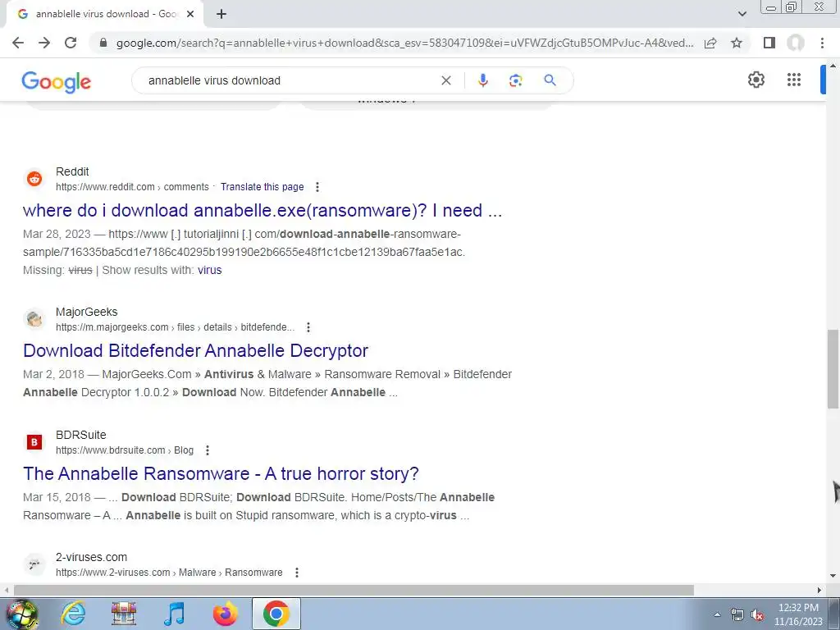Screen dimensions: 840x630
Task: Click the MajorGeeks site name text
Action: coord(86,312)
